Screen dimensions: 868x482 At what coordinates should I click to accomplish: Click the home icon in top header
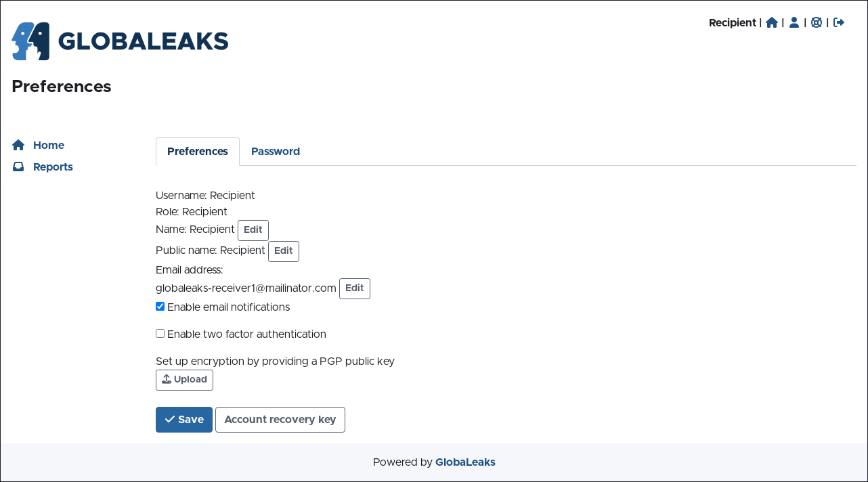(771, 22)
